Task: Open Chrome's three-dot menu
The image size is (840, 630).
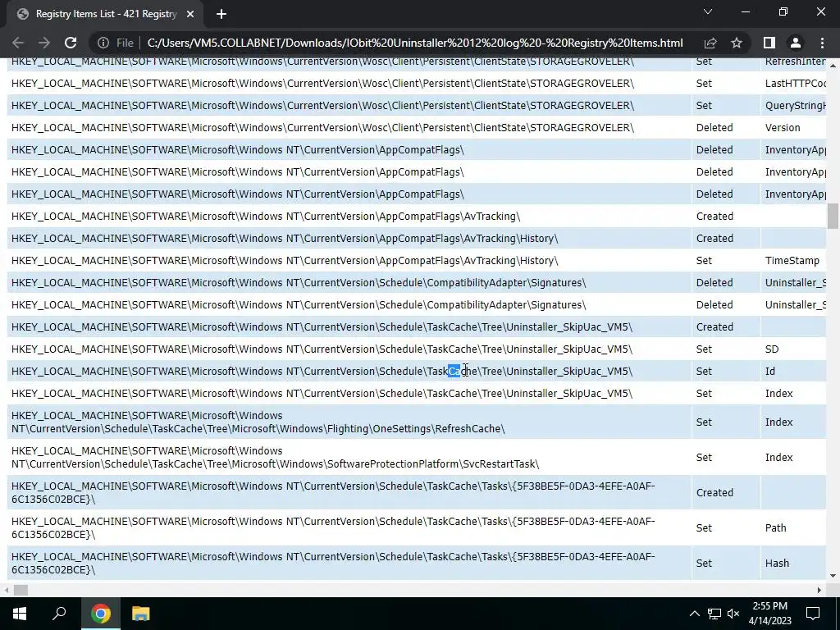Action: click(822, 43)
